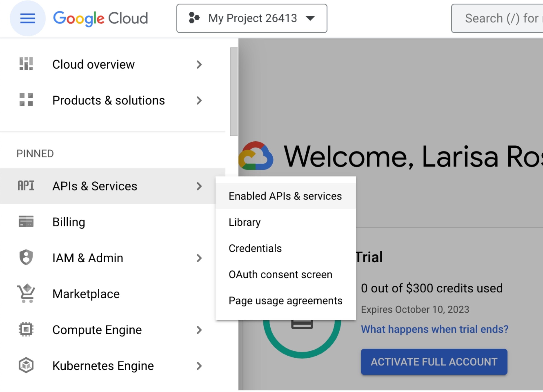Click the Welcome, Larisa heading
Viewport: 543px width, 392px height.
click(x=413, y=157)
